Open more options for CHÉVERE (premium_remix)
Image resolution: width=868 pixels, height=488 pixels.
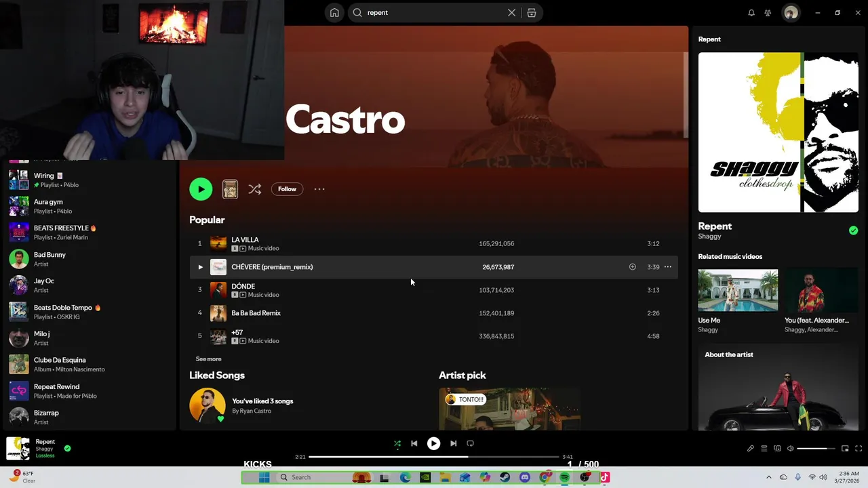[668, 267]
